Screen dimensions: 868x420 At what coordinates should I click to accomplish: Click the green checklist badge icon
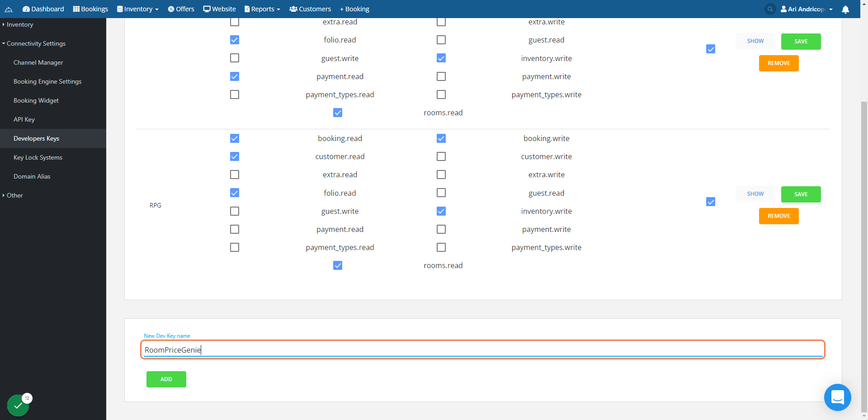coord(18,405)
